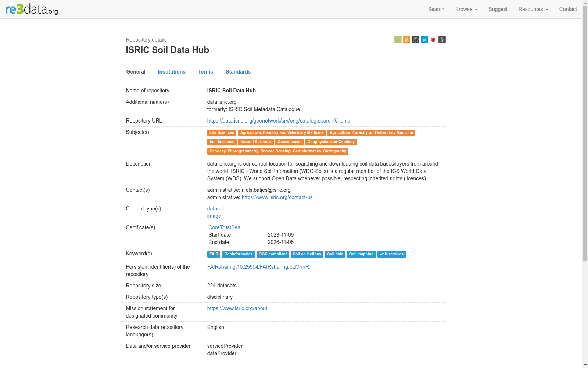Click the Soil mapping keyword tag
This screenshot has height=368, width=588.
[361, 254]
